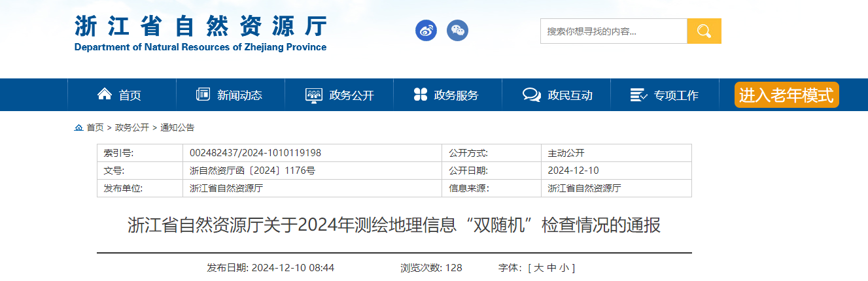Click the checklist icon beside 专项工作

pyautogui.click(x=638, y=95)
